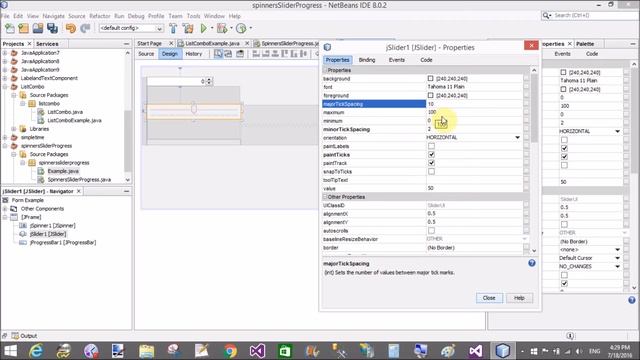640x360 pixels.
Task: Switch to the History editor view
Action: click(x=193, y=54)
